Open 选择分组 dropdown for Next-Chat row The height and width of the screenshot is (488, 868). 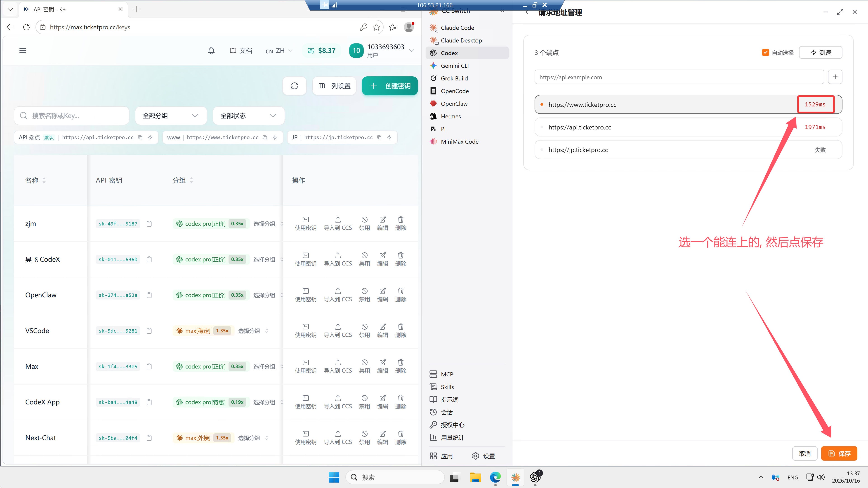tap(253, 438)
